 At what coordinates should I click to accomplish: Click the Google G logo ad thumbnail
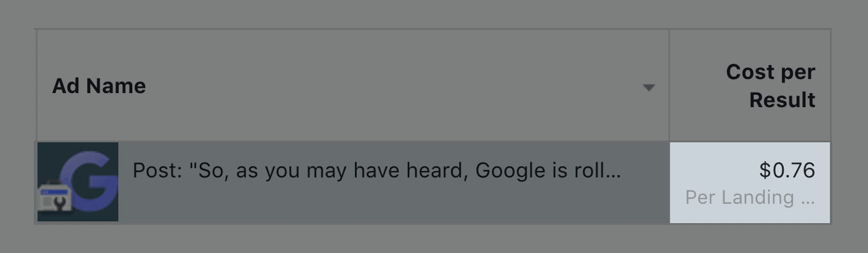tap(78, 182)
